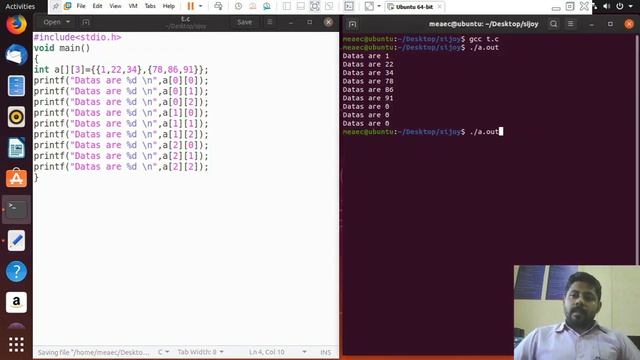This screenshot has height=360, width=640.
Task: Click the int a[][3] declaration line
Action: [121, 70]
